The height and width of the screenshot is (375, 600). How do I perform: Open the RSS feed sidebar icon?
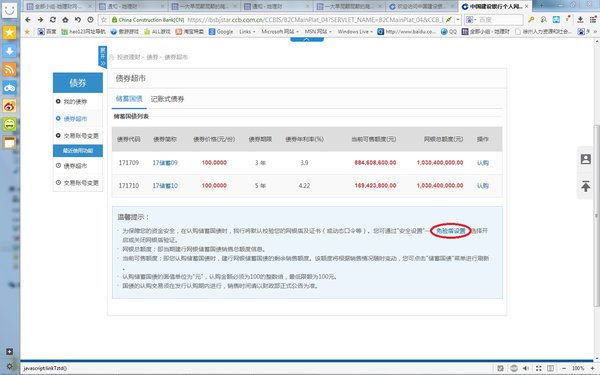point(10,69)
